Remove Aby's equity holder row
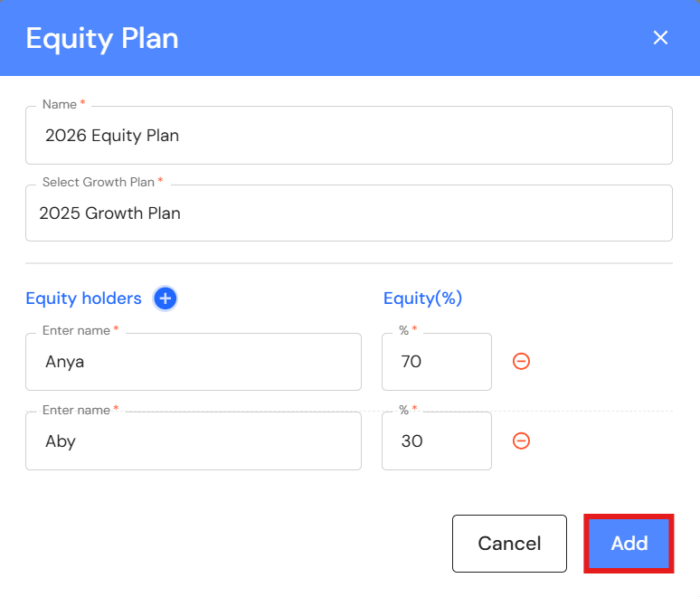The height and width of the screenshot is (597, 700). pyautogui.click(x=521, y=441)
